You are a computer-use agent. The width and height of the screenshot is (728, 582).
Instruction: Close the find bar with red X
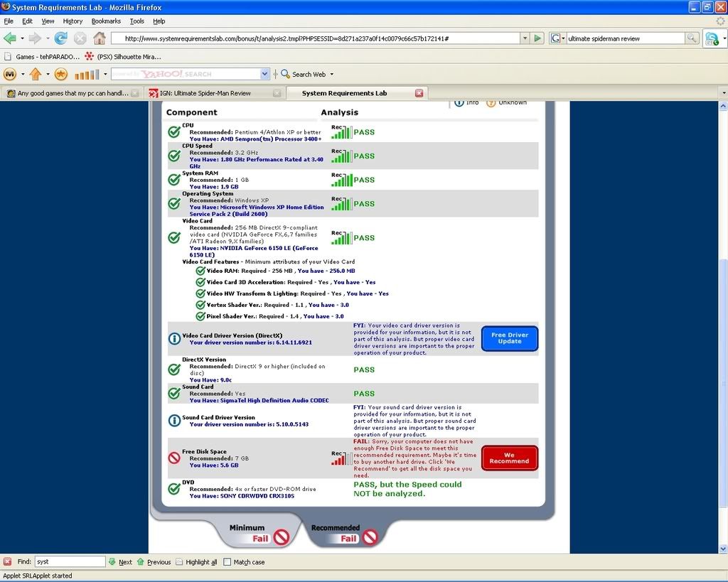[7, 561]
